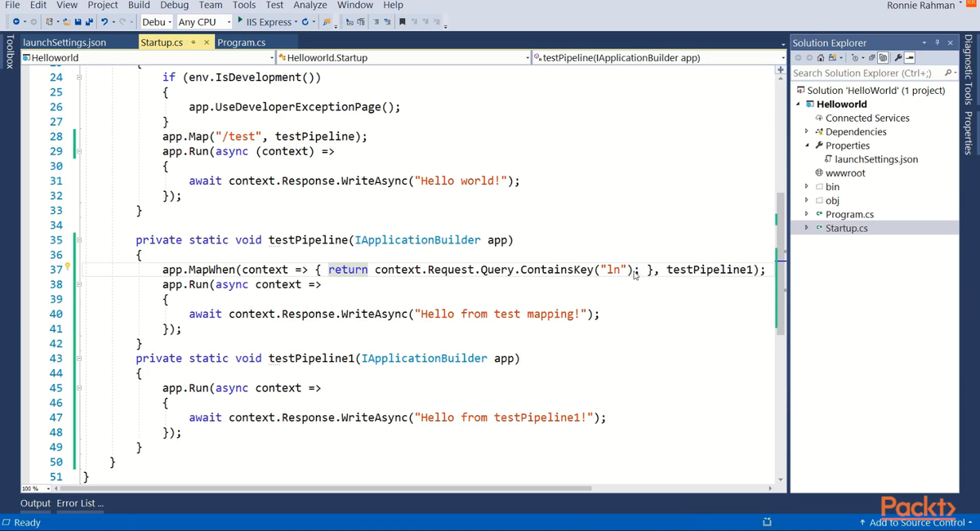This screenshot has width=980, height=531.
Task: Click the editor split plus icon above the scrollbar
Action: pos(781,70)
